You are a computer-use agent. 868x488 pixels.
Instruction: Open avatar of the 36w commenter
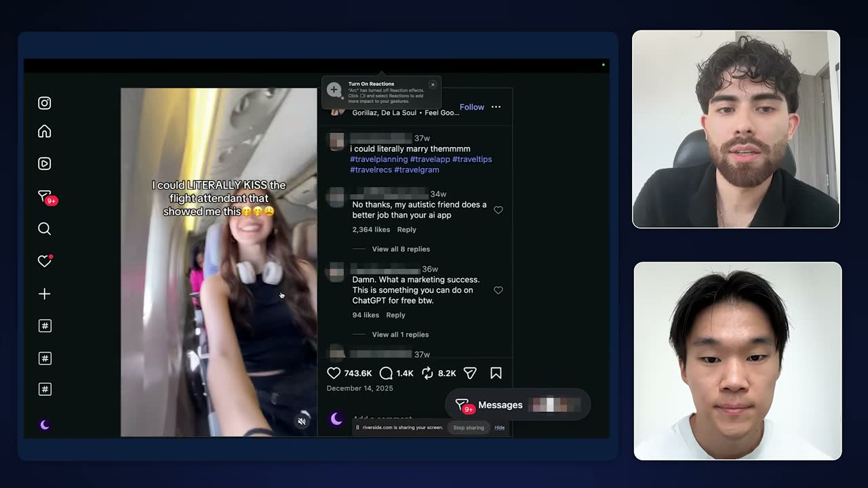336,272
